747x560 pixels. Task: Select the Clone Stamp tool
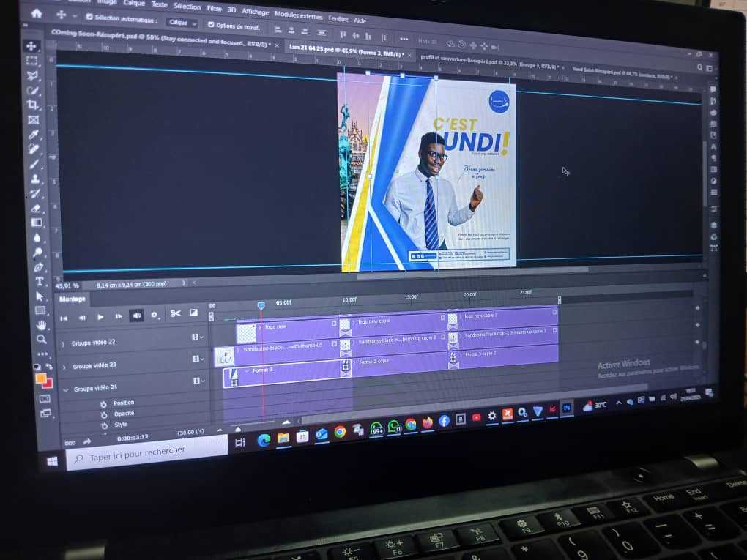click(35, 178)
